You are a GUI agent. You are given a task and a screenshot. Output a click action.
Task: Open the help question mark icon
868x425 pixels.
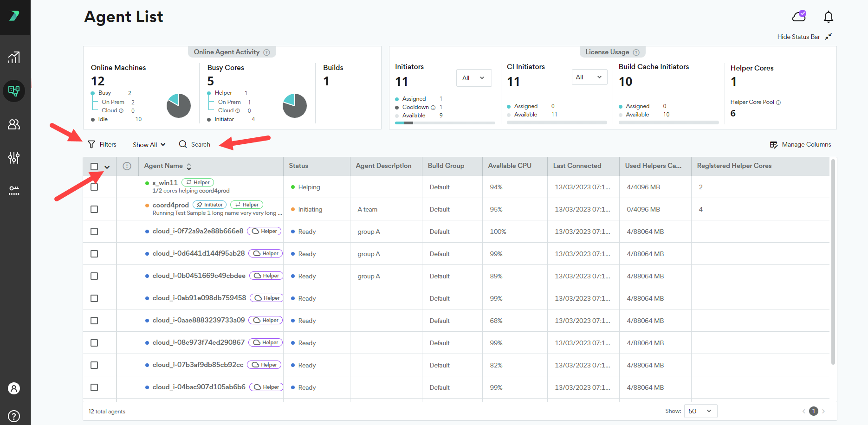[14, 416]
